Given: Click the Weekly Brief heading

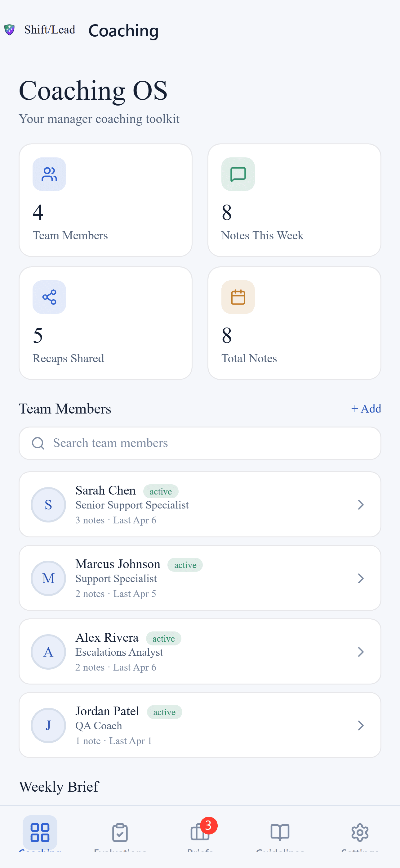Looking at the screenshot, I should pos(59,787).
